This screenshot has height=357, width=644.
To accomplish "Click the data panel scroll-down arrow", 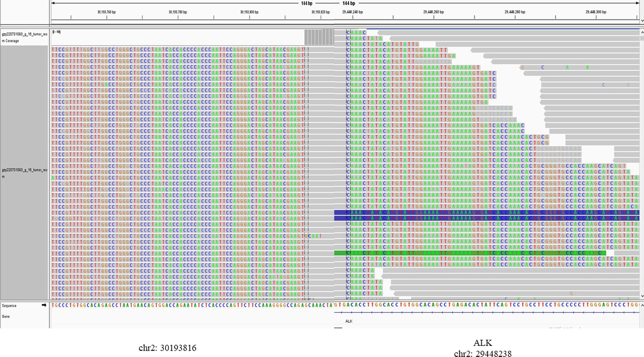I will coord(642,296).
